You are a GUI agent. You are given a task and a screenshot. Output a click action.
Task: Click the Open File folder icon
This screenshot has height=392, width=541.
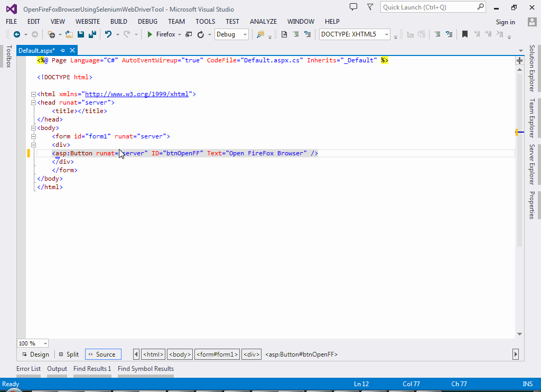(x=69, y=34)
